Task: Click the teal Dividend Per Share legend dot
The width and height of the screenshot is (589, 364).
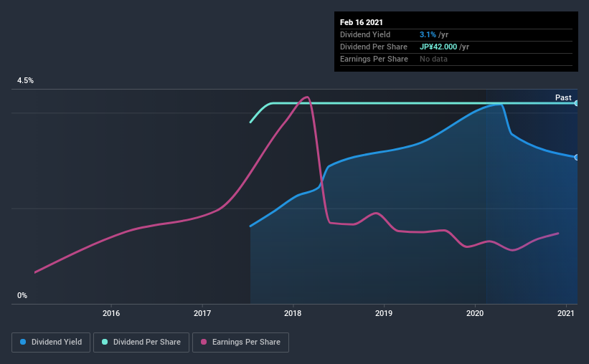Action: pos(105,342)
